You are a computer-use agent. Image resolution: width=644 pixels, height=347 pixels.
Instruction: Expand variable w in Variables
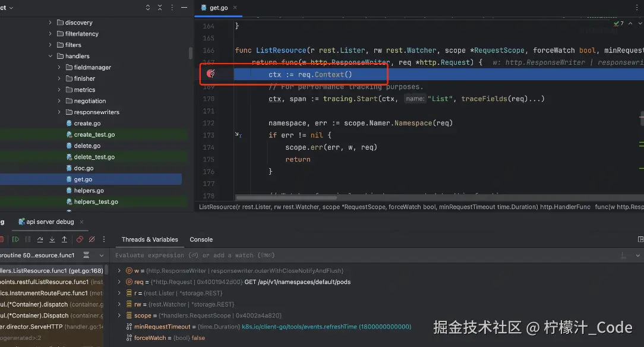tap(119, 270)
